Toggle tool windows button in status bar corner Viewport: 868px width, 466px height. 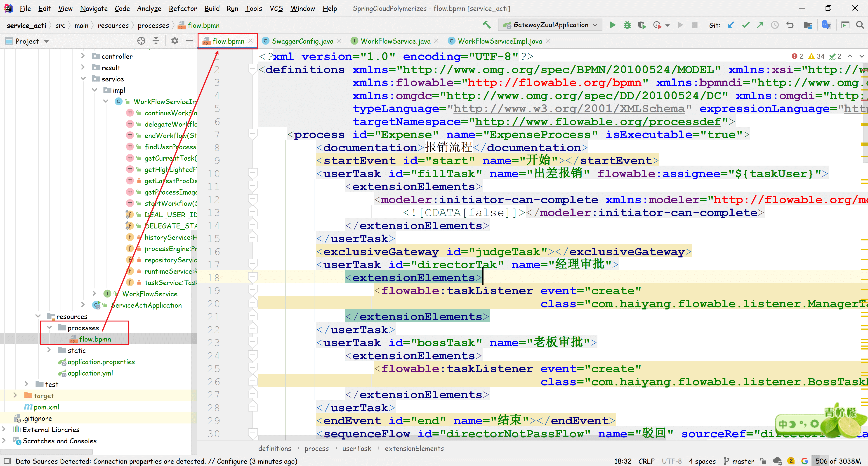coord(7,461)
